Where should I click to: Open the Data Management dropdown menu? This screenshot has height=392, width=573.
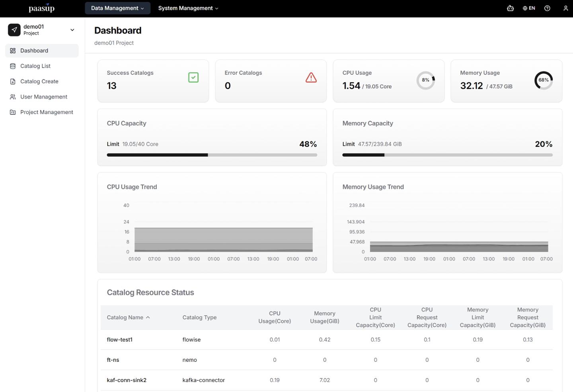pos(117,8)
